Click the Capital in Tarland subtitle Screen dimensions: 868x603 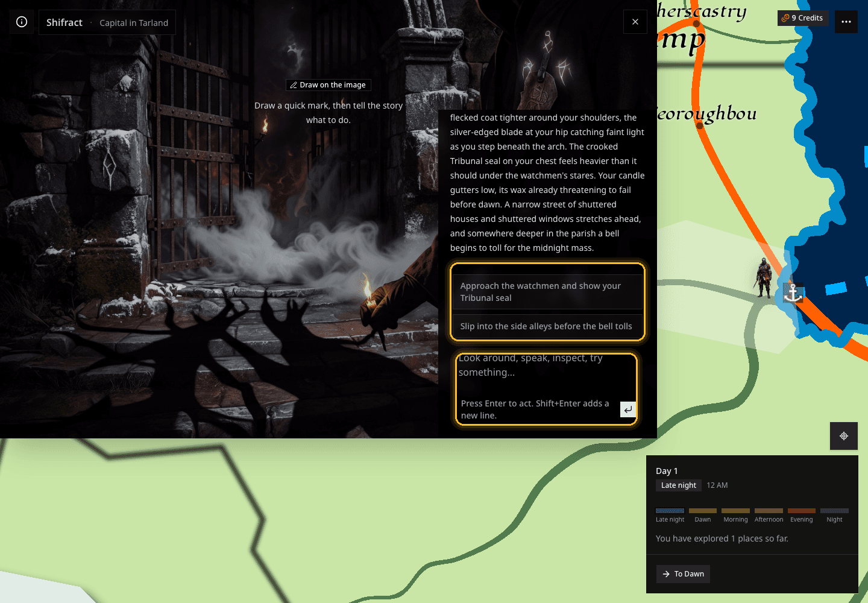134,23
